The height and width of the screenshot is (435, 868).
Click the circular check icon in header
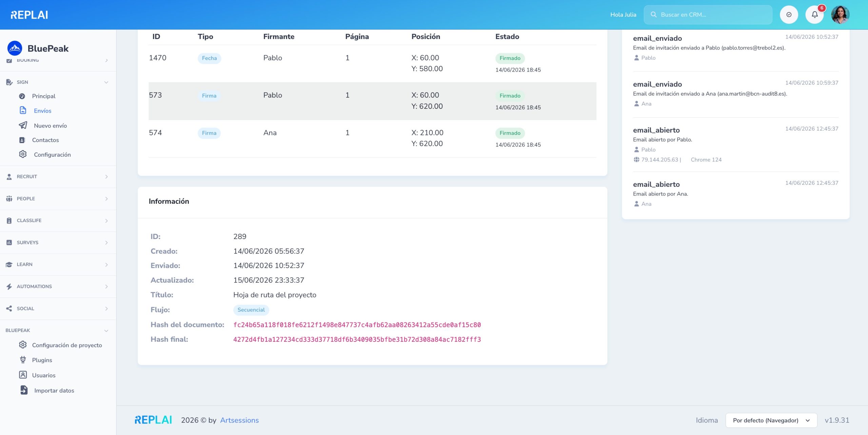point(789,15)
